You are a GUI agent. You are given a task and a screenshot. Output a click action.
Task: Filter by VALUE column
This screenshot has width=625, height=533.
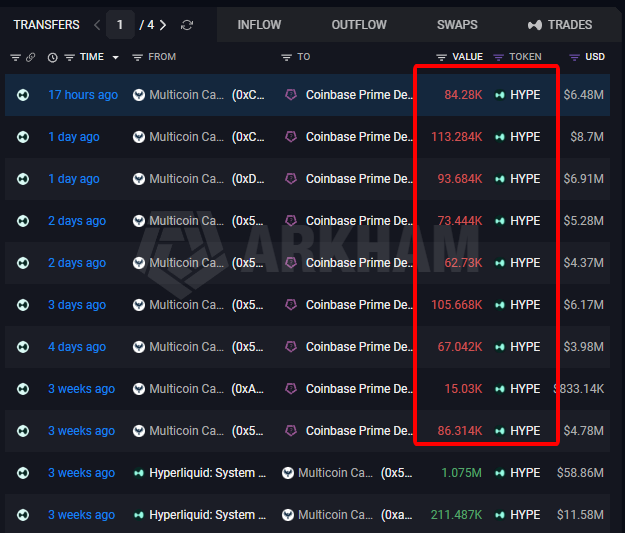coord(441,58)
